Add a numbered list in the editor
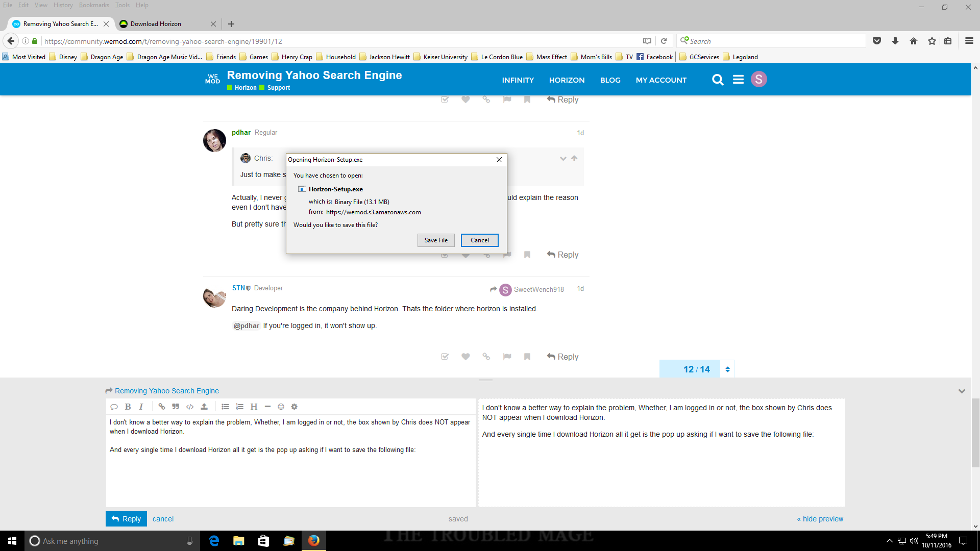The height and width of the screenshot is (551, 980). point(239,407)
